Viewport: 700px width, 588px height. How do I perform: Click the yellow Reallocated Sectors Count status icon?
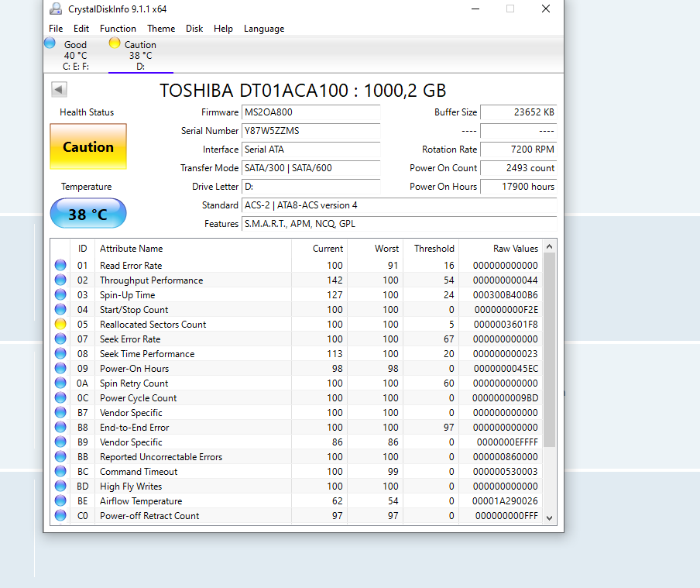pos(60,325)
